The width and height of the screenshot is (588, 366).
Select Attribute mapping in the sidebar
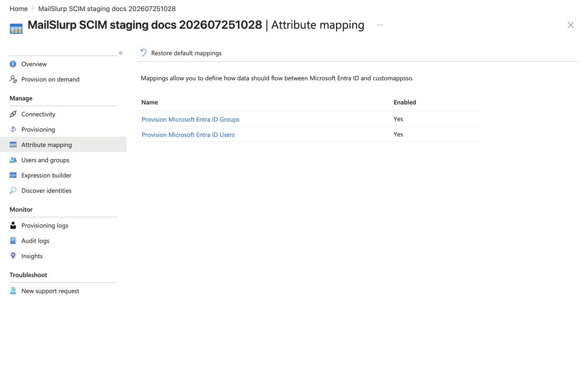(x=63, y=145)
